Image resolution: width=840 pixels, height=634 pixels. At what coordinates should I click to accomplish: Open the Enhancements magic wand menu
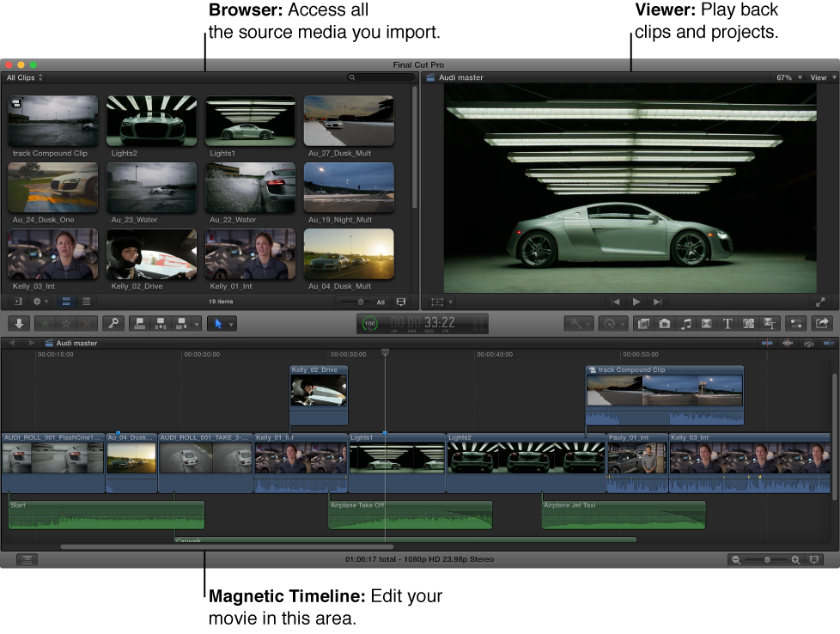(579, 324)
